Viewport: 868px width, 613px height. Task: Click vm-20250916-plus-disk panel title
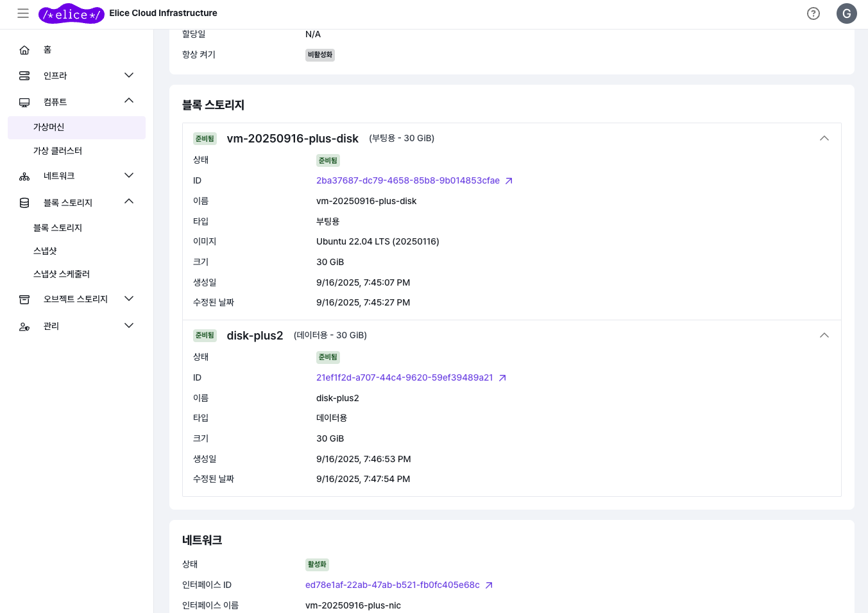[293, 139]
